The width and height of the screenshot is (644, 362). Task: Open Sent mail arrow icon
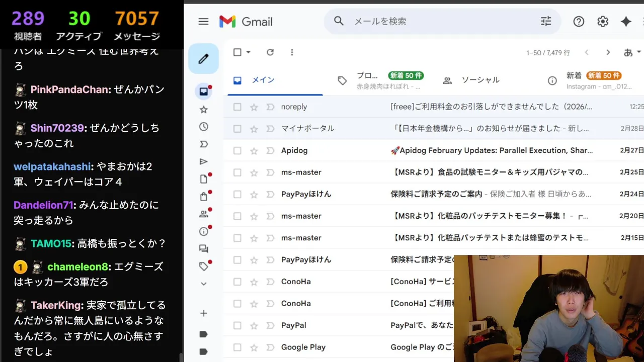pyautogui.click(x=204, y=161)
